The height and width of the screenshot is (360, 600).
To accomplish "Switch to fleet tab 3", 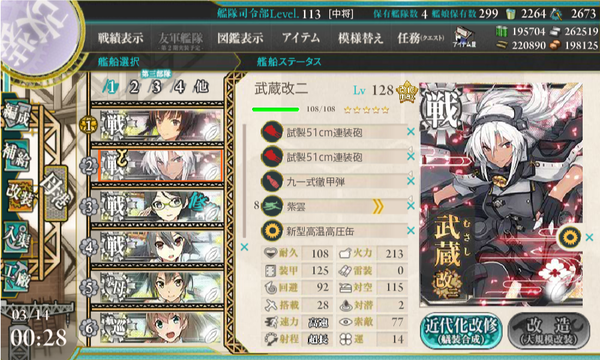I will click(156, 87).
